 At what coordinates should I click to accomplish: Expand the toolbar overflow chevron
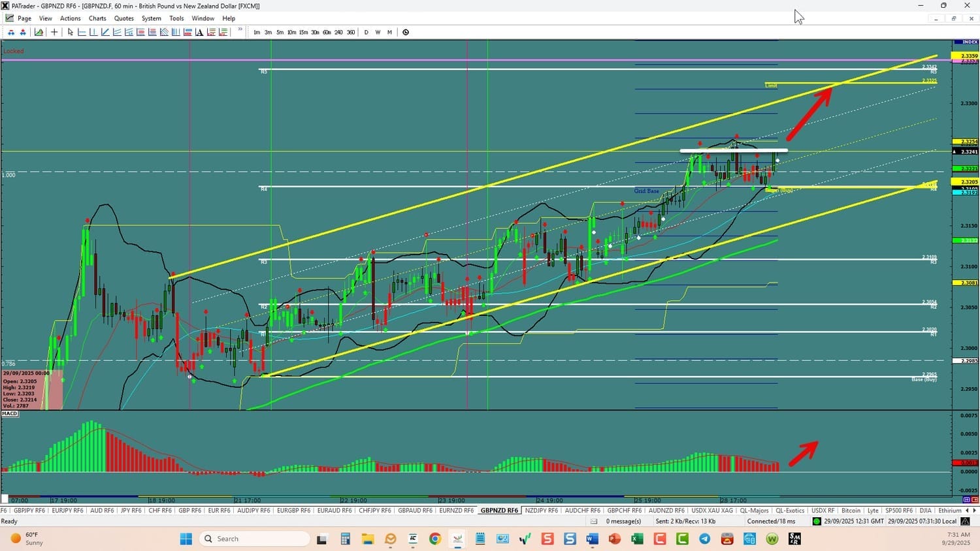pos(240,30)
